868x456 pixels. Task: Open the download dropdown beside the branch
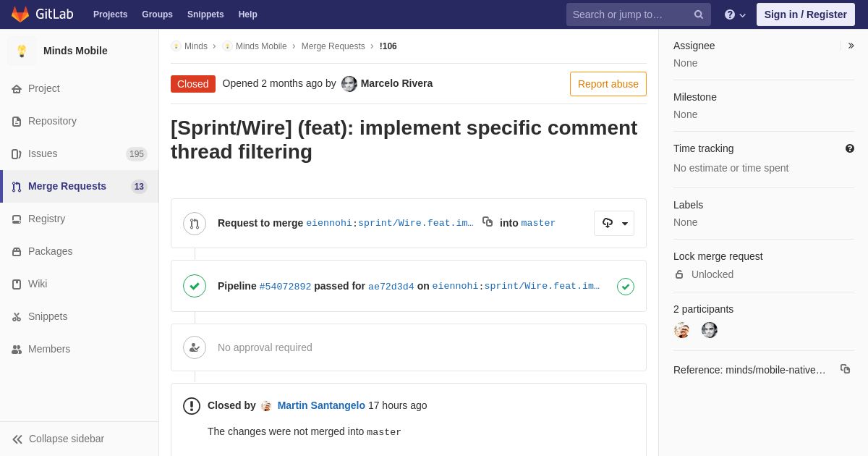point(614,223)
